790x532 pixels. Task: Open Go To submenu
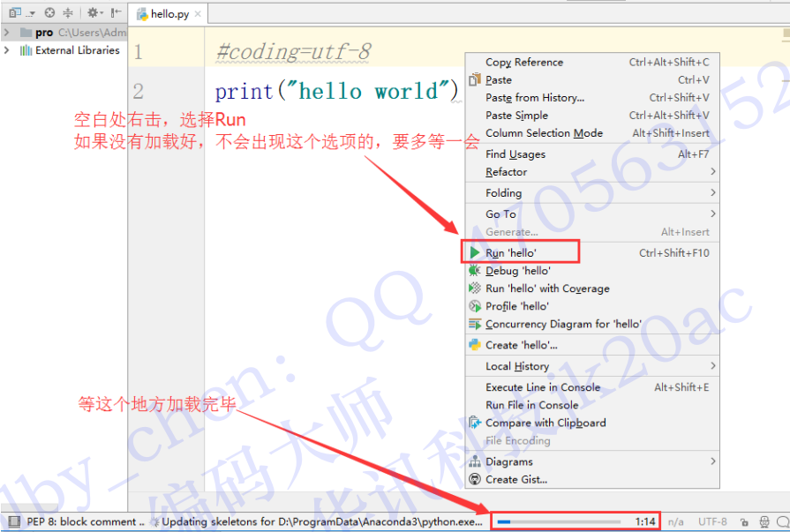point(592,214)
